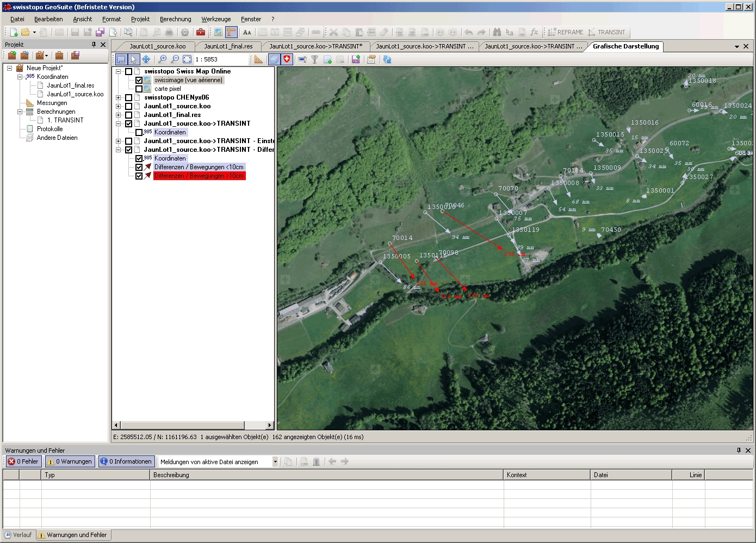This screenshot has width=756, height=543.
Task: Uncheck Differenzen / Bewegungen >10cm checkbox
Action: pos(139,176)
